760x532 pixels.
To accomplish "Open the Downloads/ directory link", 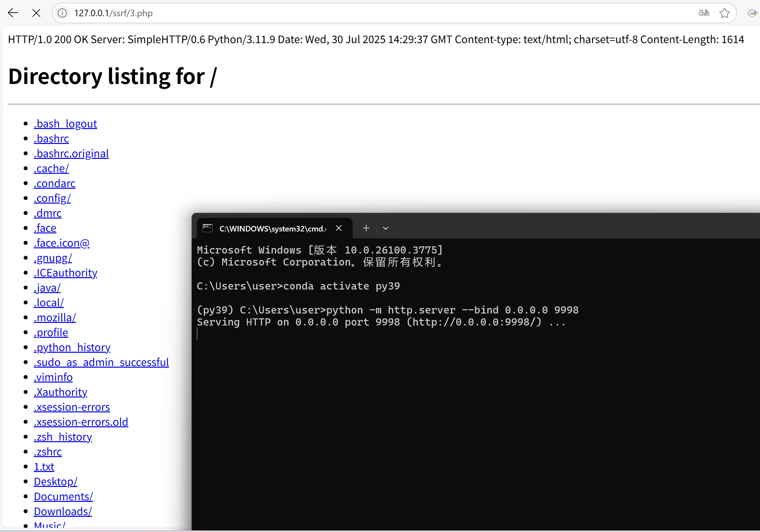I will click(x=63, y=511).
